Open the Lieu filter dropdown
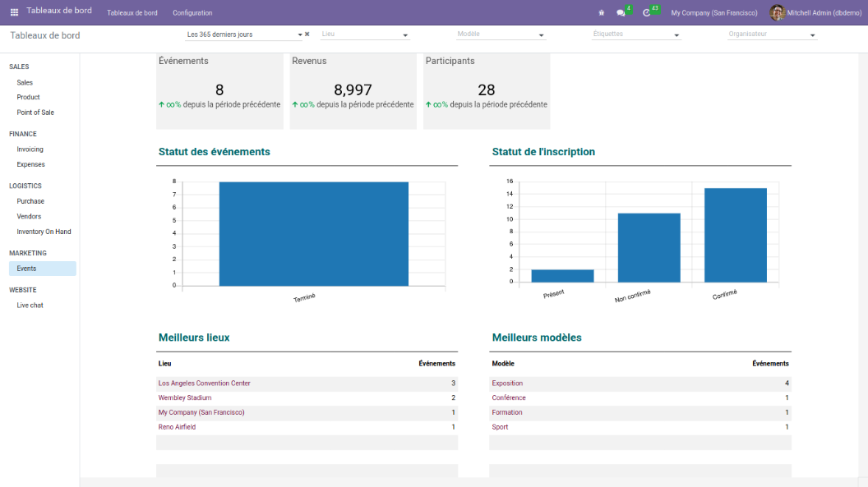The image size is (868, 487). click(x=405, y=35)
